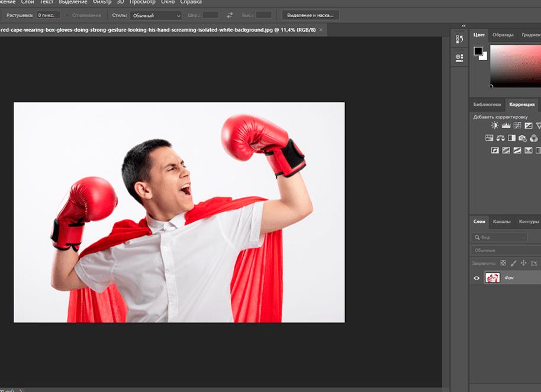The width and height of the screenshot is (541, 392).
Task: Close the open image document tab
Action: [322, 30]
